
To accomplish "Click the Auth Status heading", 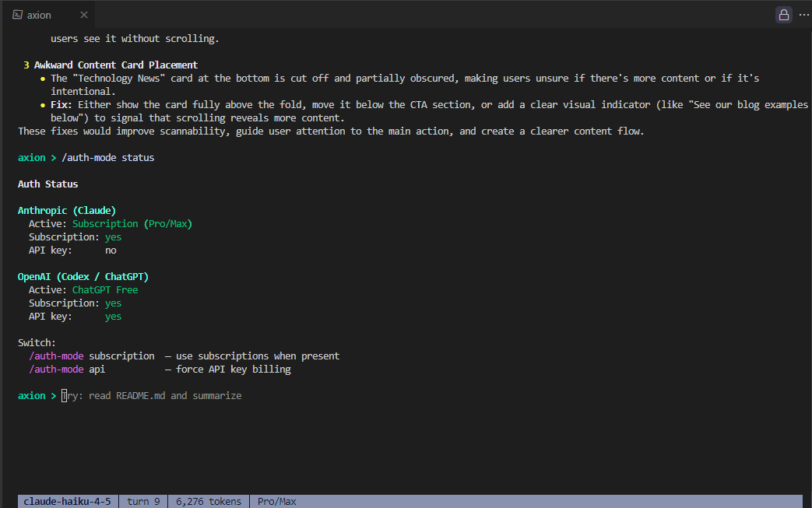I will point(47,184).
